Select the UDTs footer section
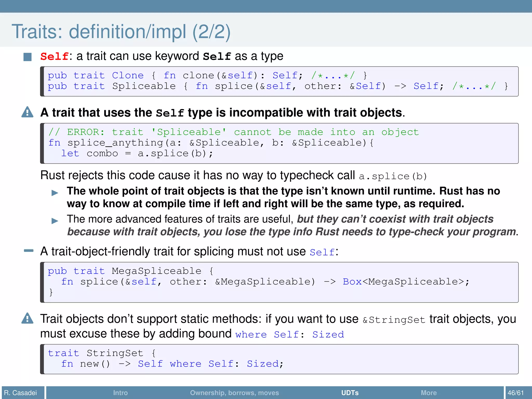 click(x=350, y=393)
